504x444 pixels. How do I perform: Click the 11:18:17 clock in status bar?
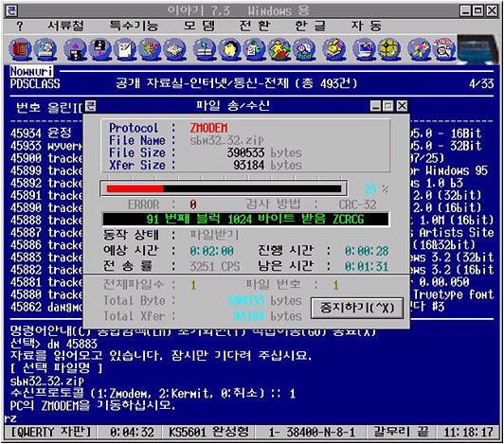pyautogui.click(x=468, y=432)
